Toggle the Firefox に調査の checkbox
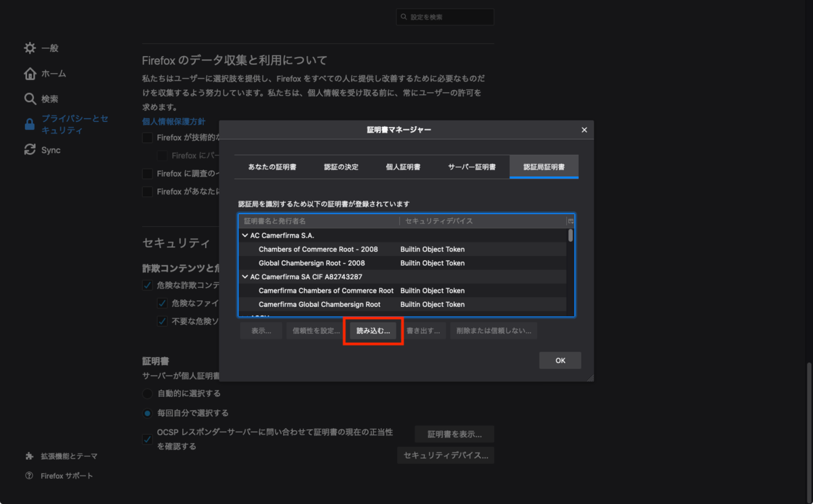 (147, 173)
